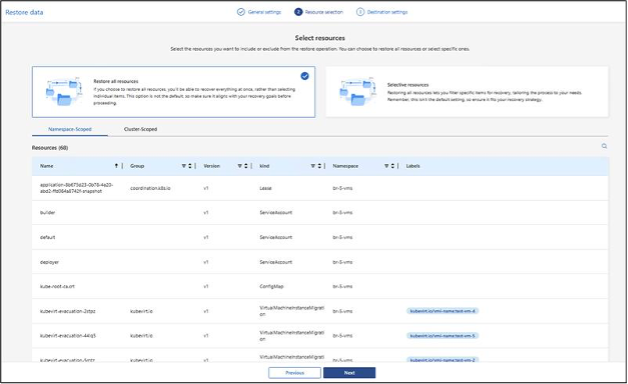Select the application snapshot Lease row name
Screen dimensions: 628x384
(x=76, y=188)
